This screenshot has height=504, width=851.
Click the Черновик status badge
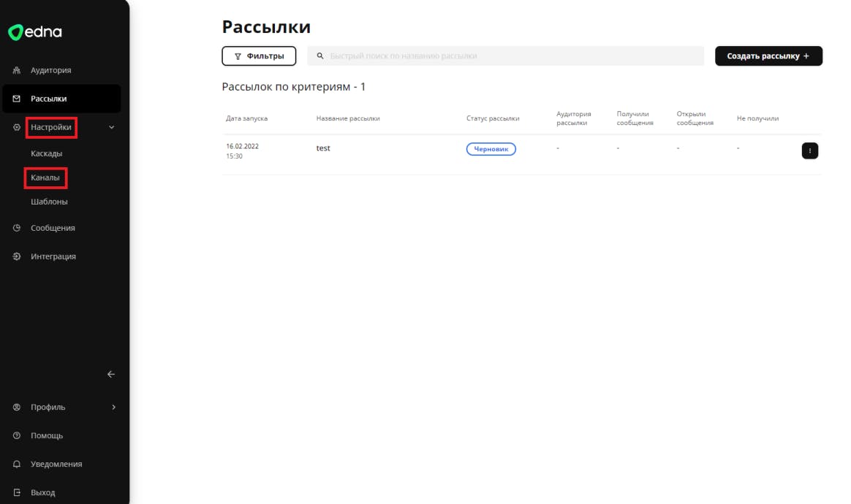point(491,149)
